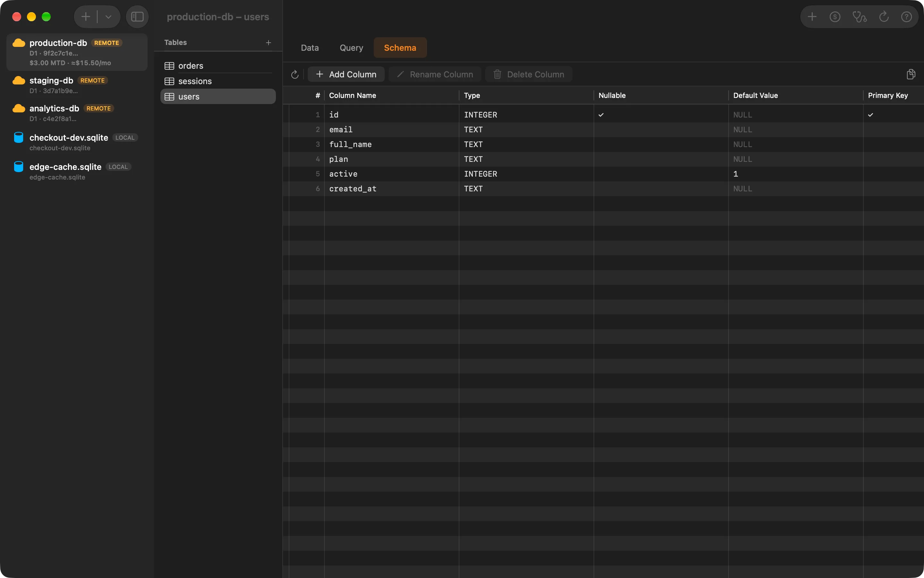Select the staging-db cloud icon
924x578 pixels.
pyautogui.click(x=19, y=80)
